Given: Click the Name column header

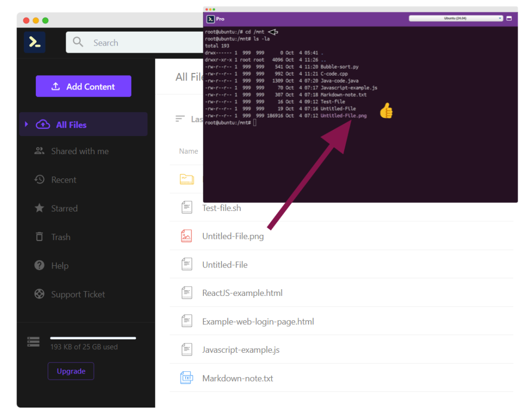Looking at the screenshot, I should click(188, 151).
